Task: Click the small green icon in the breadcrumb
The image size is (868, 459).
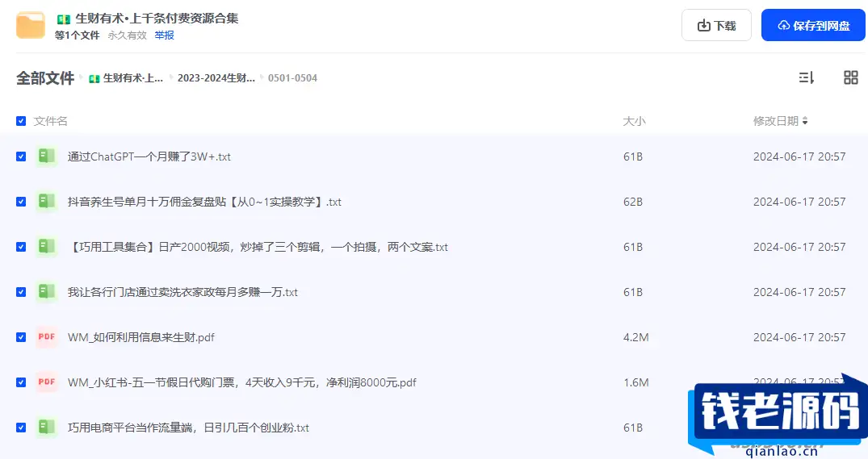Action: coord(94,78)
